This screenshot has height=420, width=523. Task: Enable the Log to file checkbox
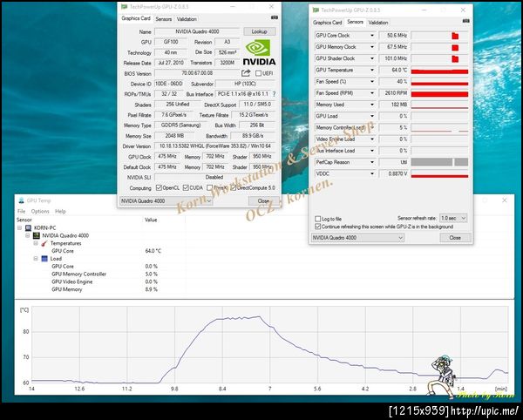(318, 219)
